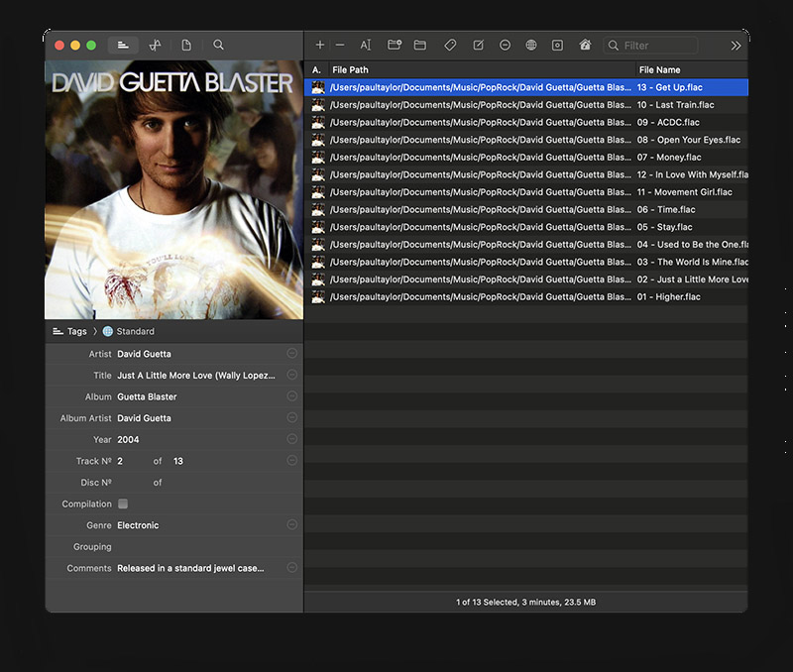Viewport: 793px width, 672px height.
Task: Click the plain folder icon
Action: 419,45
